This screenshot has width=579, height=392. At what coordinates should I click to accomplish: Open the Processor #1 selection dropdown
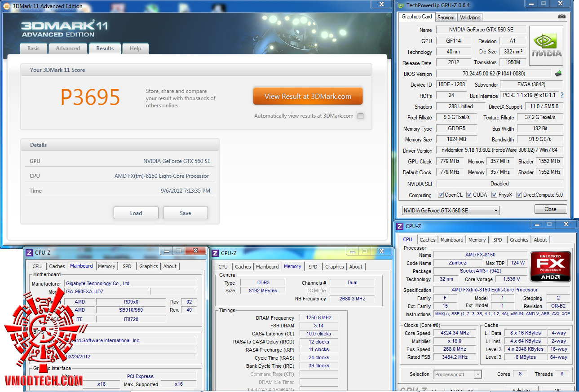tap(458, 374)
